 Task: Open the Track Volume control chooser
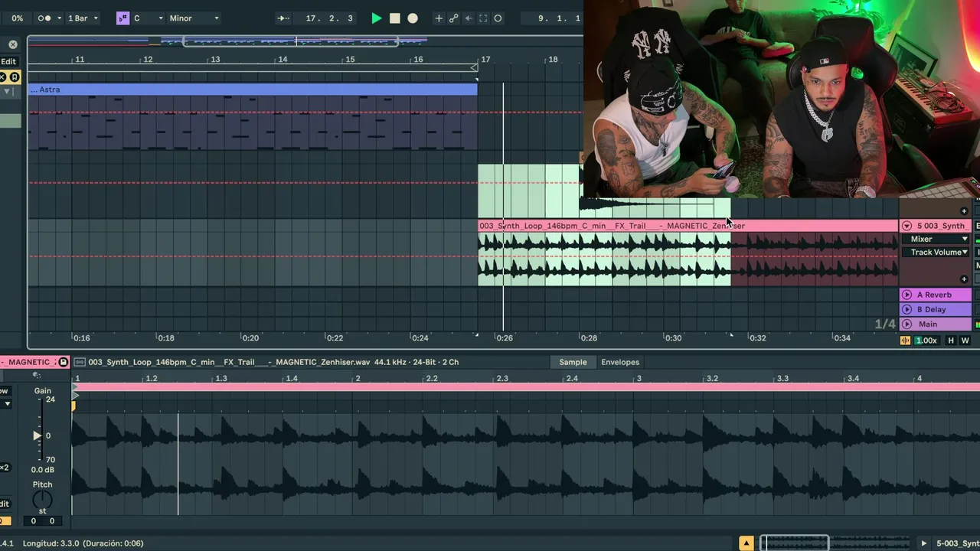[x=935, y=252]
